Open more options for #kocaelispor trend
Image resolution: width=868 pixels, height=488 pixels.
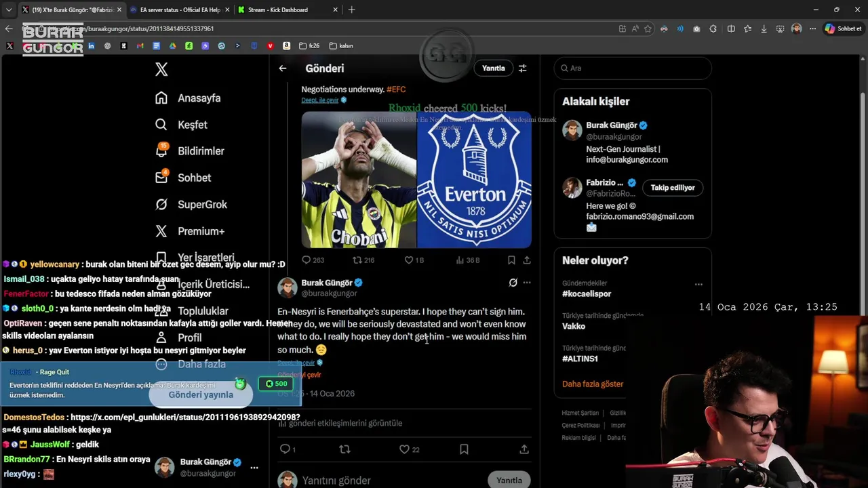click(698, 285)
